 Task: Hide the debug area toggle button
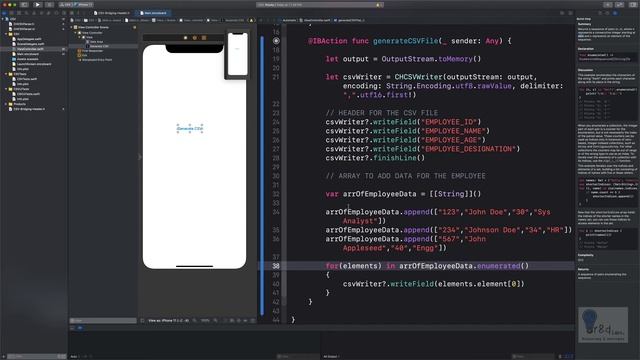(72, 328)
